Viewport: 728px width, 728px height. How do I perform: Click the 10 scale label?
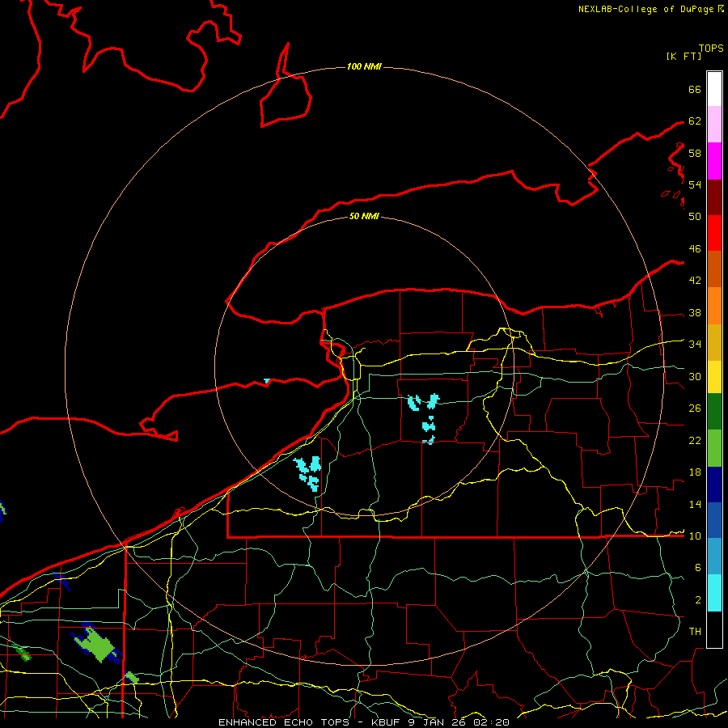695,536
